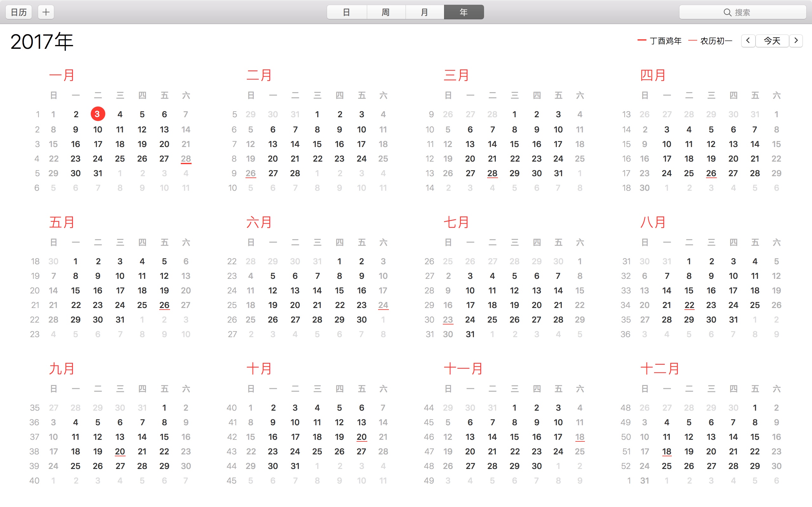812x507 pixels.
Task: Click the 今天 today button
Action: [x=772, y=41]
